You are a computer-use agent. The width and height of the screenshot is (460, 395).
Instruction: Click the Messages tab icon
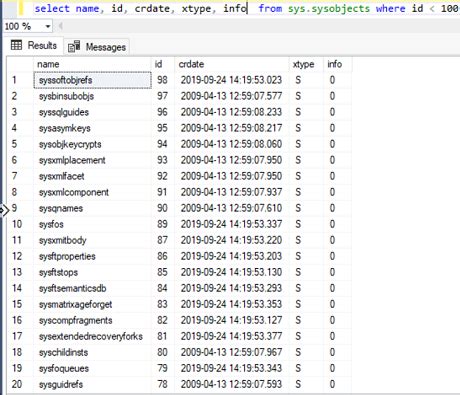tap(74, 47)
